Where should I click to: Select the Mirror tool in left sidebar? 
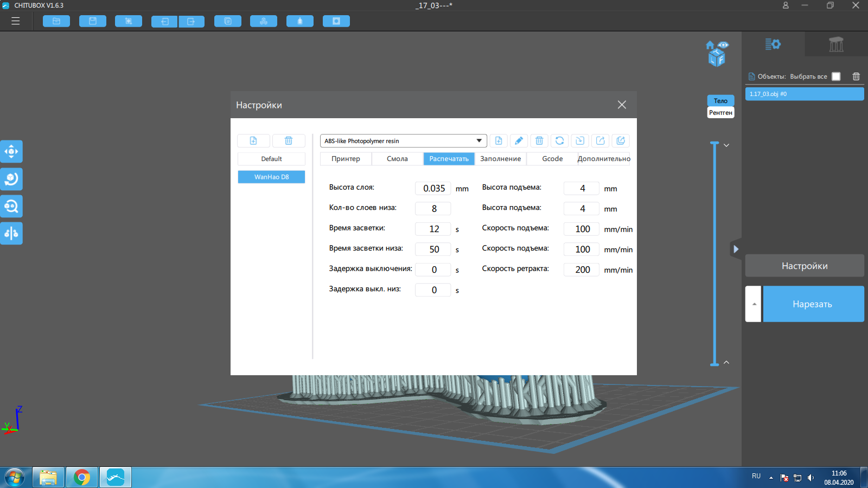coord(11,233)
